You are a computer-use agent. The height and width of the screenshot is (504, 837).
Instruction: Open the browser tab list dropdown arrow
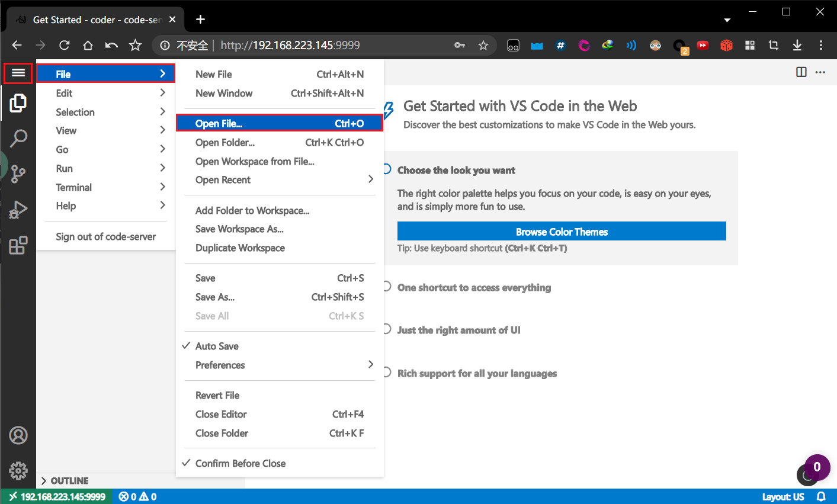(x=727, y=20)
